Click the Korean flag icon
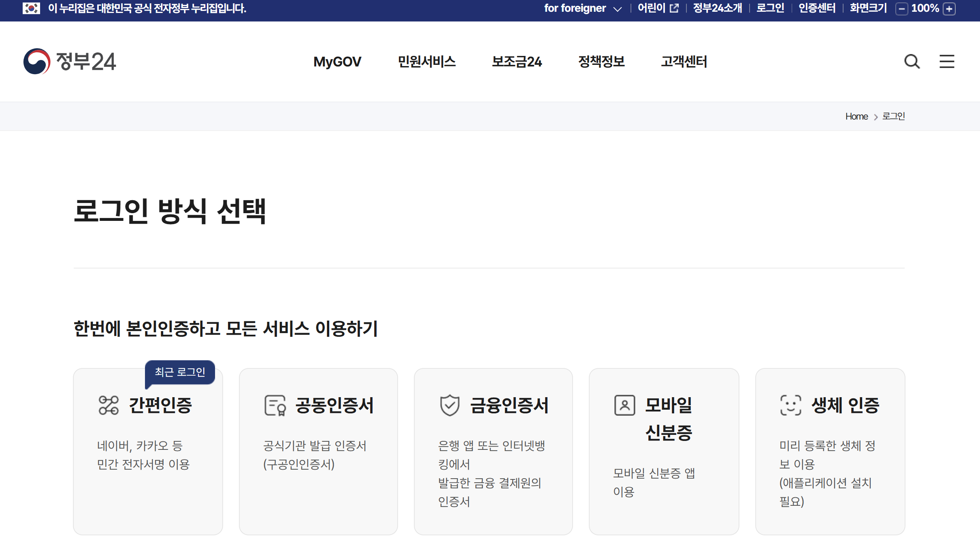 pos(31,8)
